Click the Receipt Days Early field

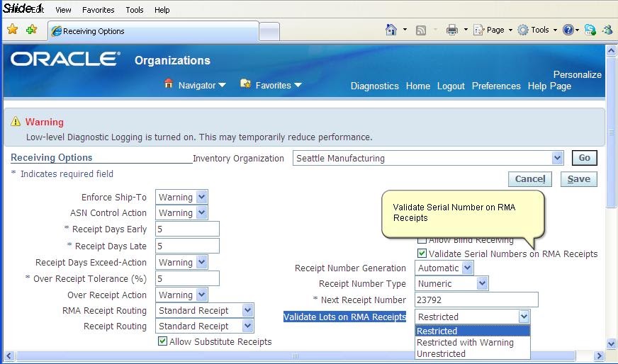[187, 229]
